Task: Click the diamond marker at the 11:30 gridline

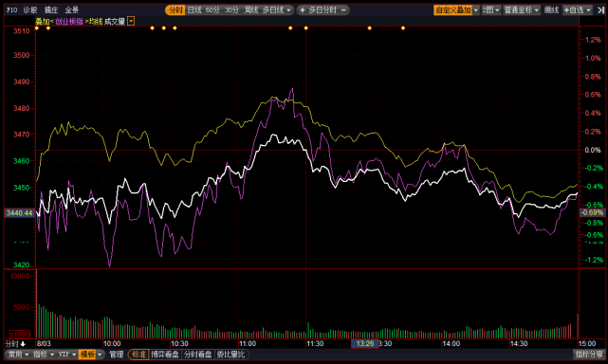Action: (306, 27)
